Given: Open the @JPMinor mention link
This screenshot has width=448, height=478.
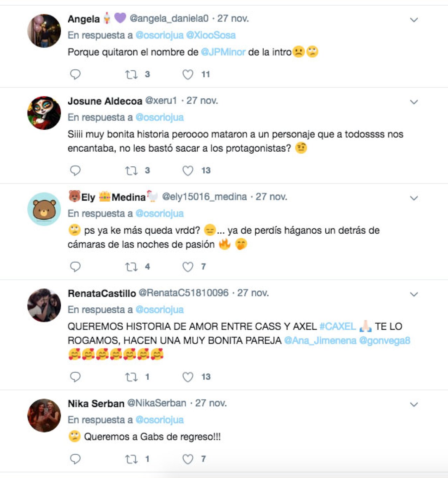Looking at the screenshot, I should click(x=223, y=52).
